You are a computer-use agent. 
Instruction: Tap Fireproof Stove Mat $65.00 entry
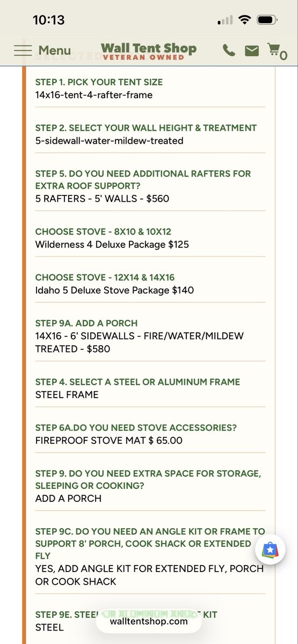[109, 441]
